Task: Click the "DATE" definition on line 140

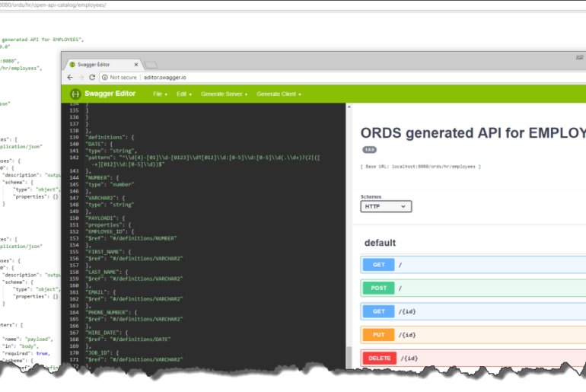Action: 100,145
